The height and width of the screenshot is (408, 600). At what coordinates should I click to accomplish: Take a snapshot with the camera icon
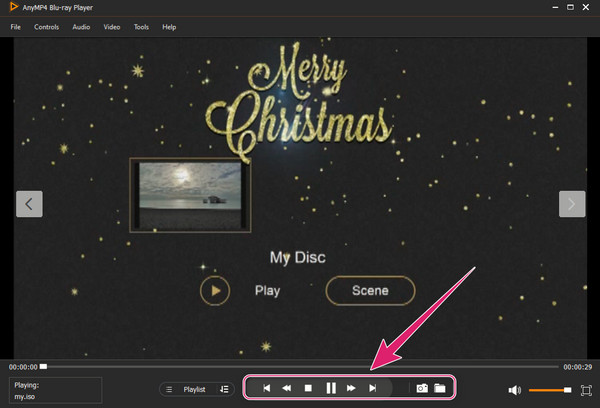point(422,388)
